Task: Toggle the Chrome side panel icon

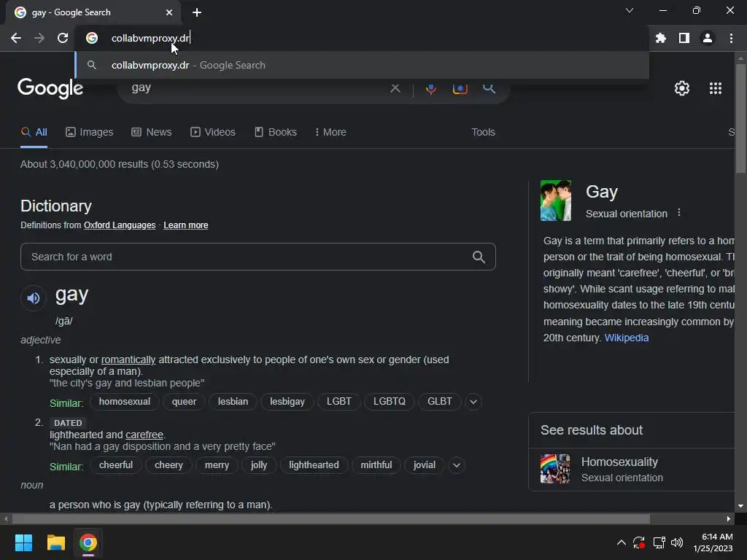Action: [x=684, y=38]
